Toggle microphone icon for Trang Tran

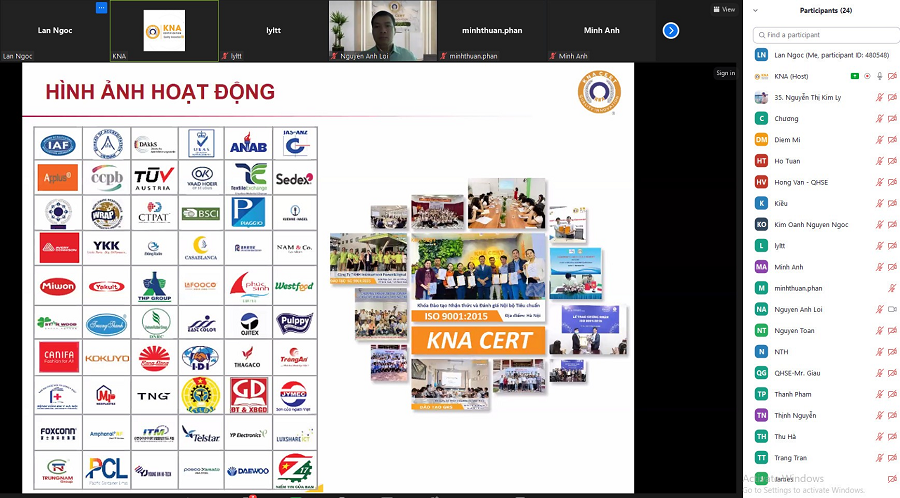point(879,458)
